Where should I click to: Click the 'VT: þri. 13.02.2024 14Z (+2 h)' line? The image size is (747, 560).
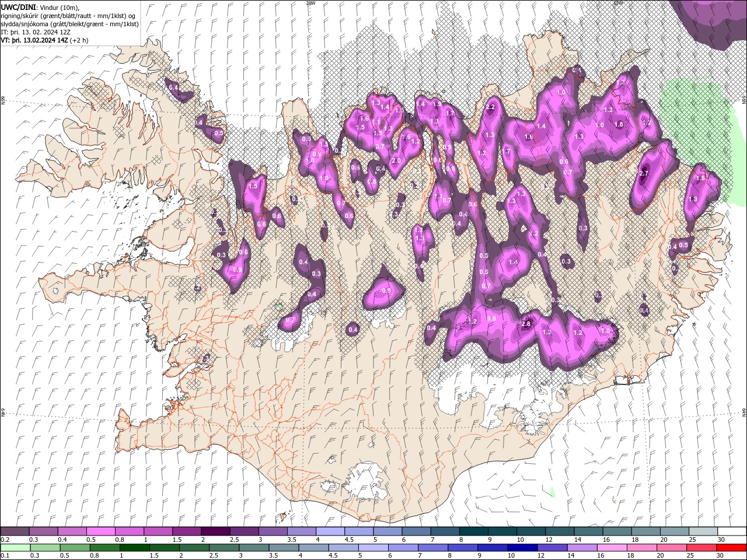click(x=45, y=40)
